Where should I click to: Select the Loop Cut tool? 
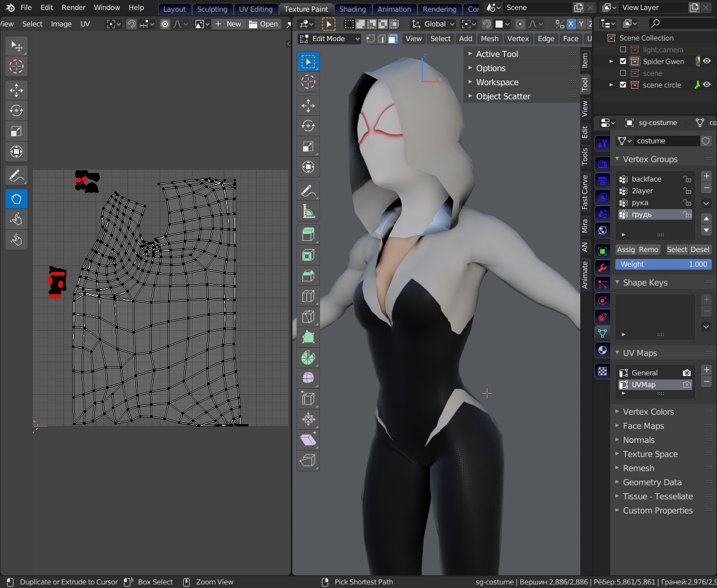[x=308, y=296]
